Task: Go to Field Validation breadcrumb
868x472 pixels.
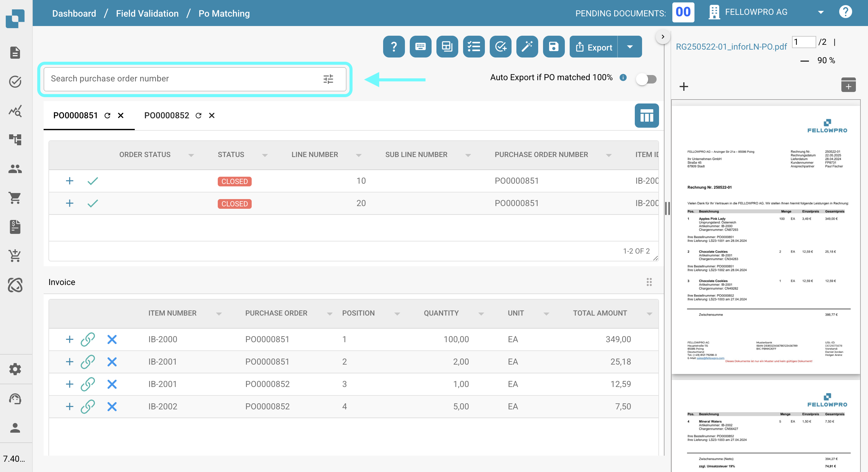Action: [147, 14]
